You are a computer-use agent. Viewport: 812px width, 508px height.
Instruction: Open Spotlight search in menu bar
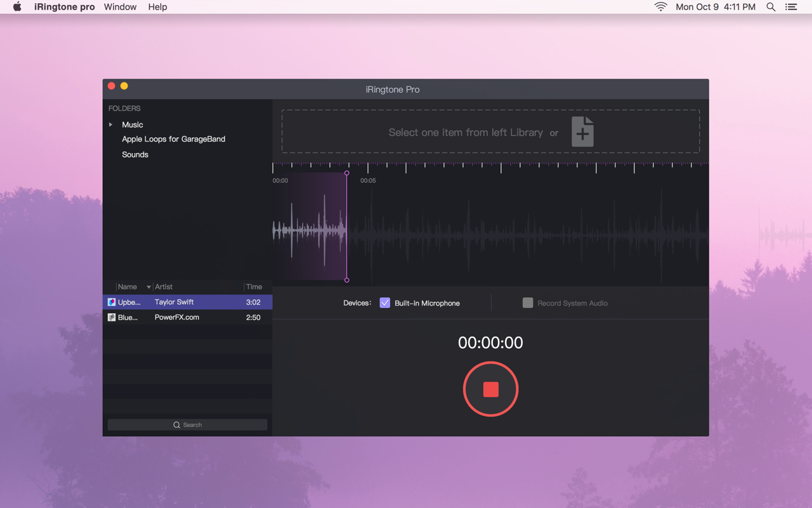pyautogui.click(x=771, y=7)
